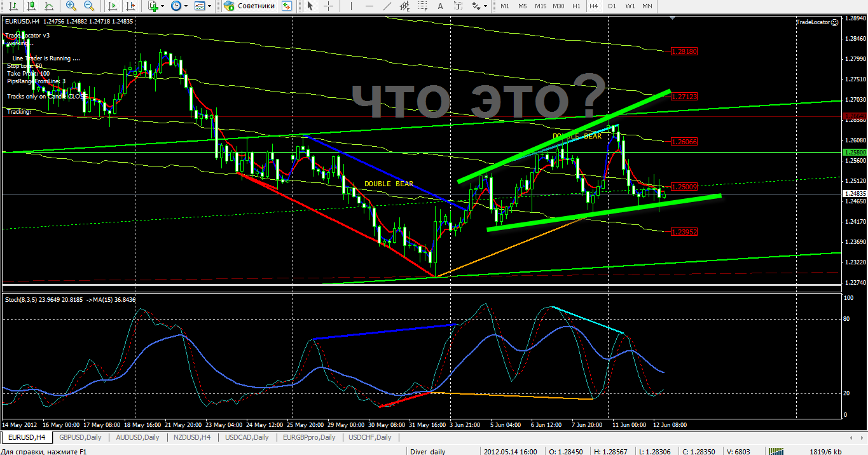Viewport: 868px width, 455px height.
Task: Click the TradeLocator smiley expert icon
Action: tap(835, 22)
